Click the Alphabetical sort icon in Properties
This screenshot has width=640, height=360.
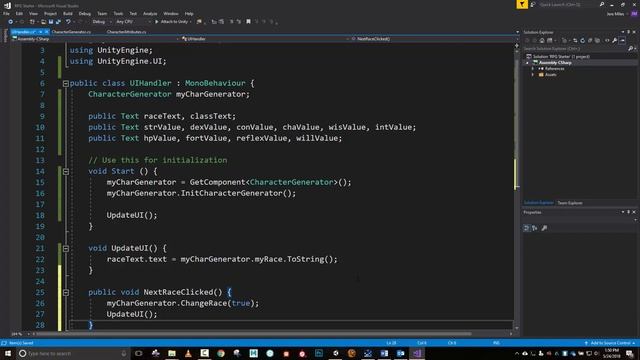[x=535, y=228]
